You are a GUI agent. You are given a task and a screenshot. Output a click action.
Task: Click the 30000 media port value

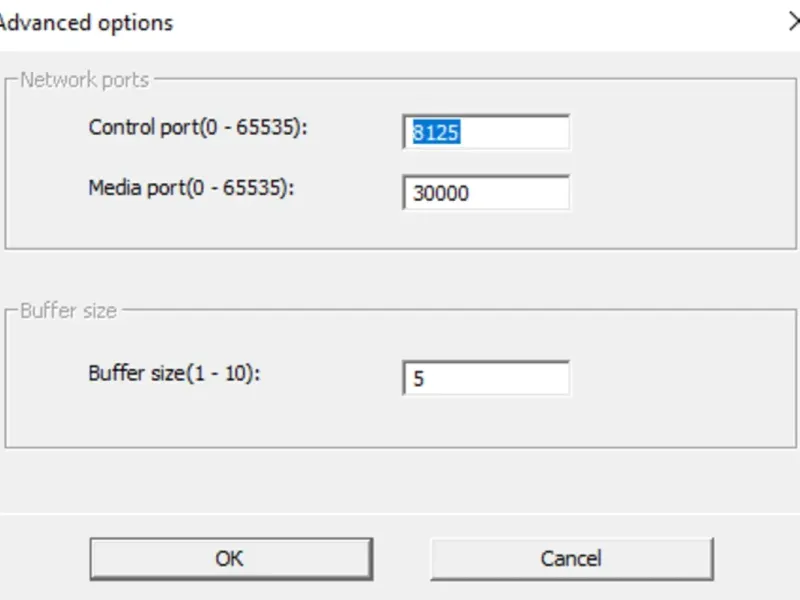point(441,194)
